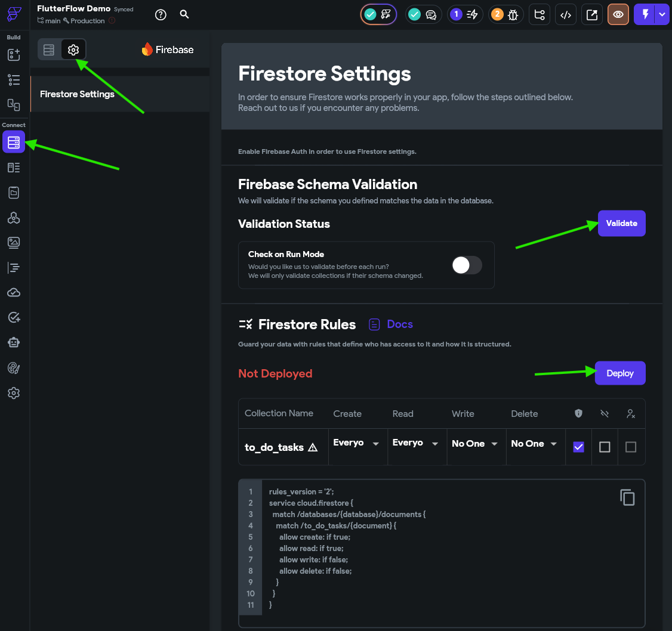
Task: Open the Delete permission dropdown for to_do_tasks
Action: click(534, 443)
